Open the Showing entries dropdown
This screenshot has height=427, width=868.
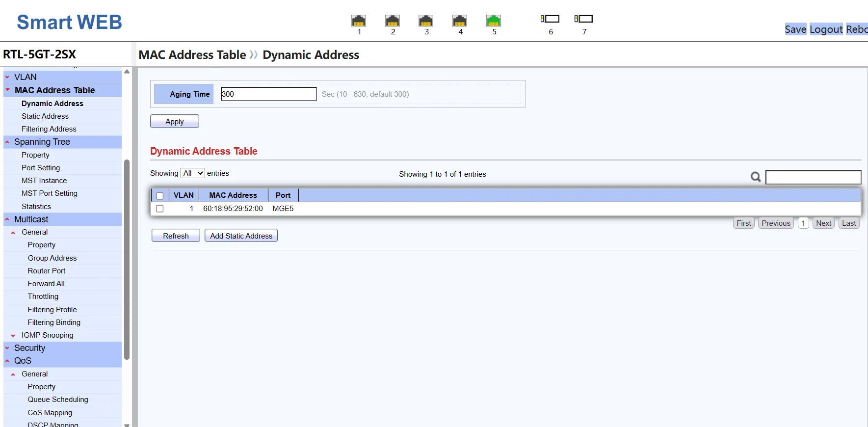point(193,173)
